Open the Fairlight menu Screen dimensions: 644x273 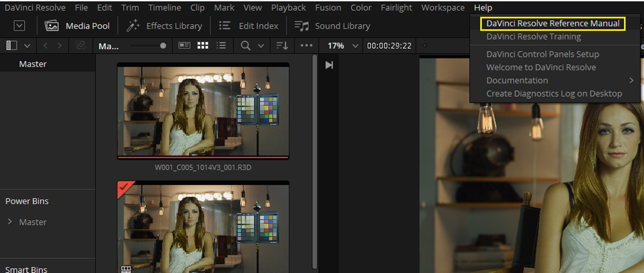pyautogui.click(x=396, y=8)
